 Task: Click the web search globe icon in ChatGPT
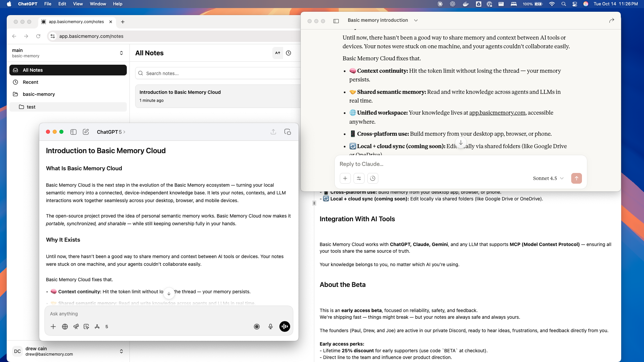tap(65, 326)
